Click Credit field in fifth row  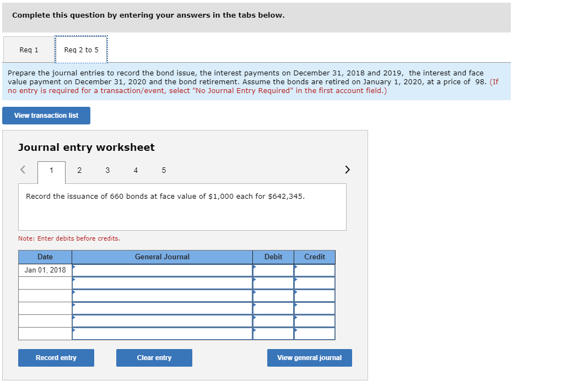tap(315, 321)
